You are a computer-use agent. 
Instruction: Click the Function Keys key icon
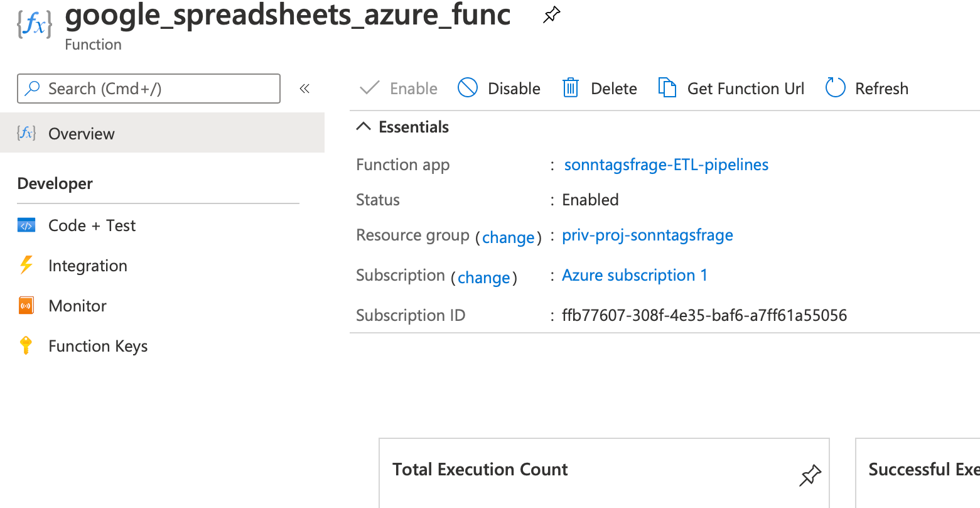[26, 346]
